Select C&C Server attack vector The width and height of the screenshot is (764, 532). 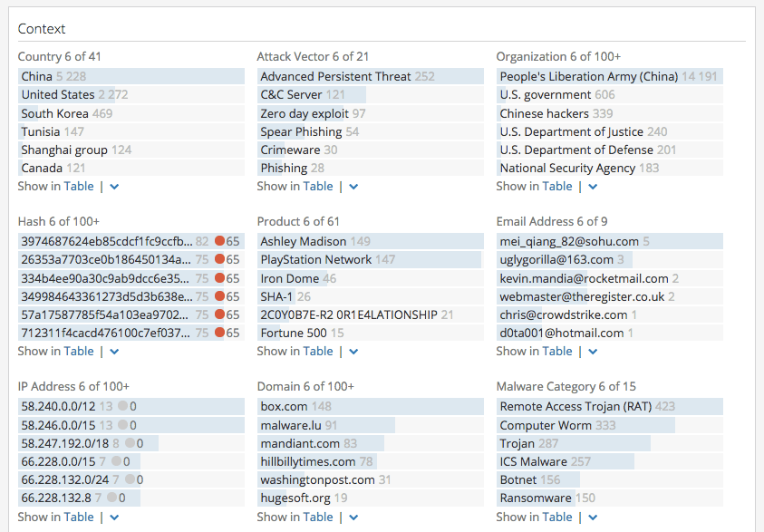point(371,94)
